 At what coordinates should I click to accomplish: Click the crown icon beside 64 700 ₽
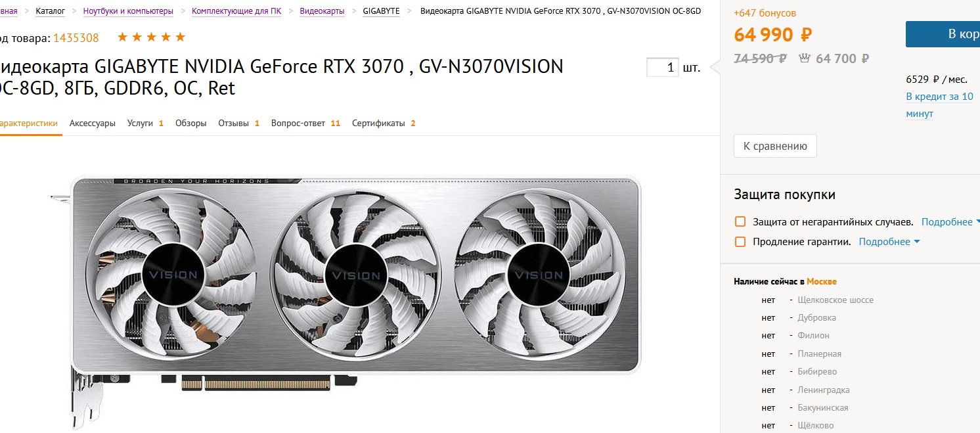(x=804, y=58)
